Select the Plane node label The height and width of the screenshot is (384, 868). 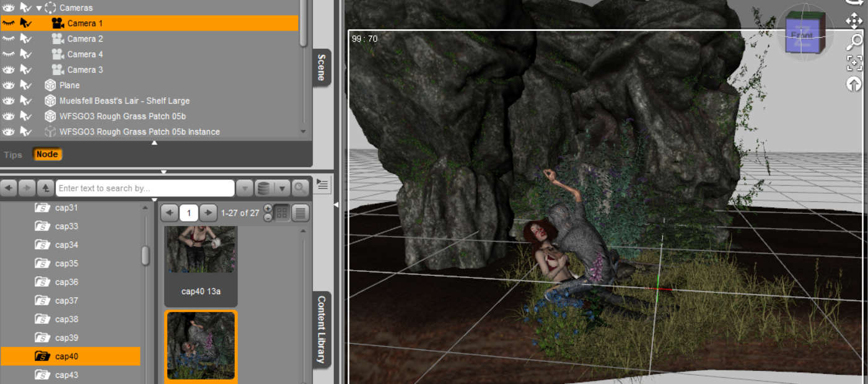click(69, 85)
